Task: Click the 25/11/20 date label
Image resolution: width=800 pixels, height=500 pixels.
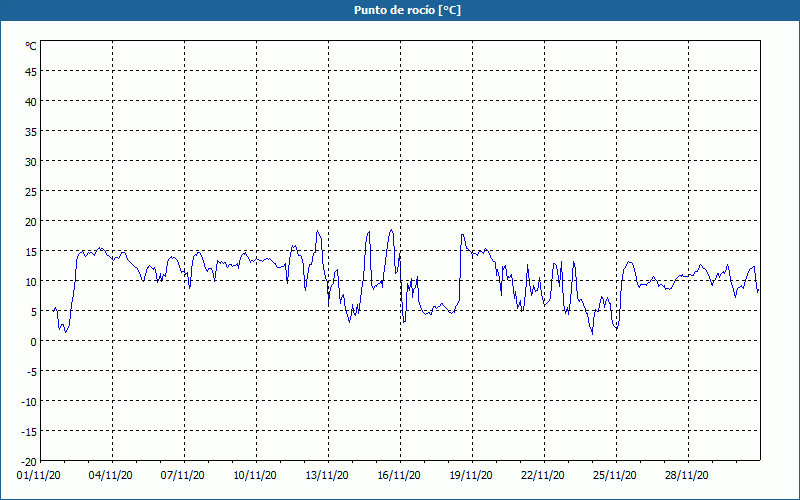Action: (615, 476)
